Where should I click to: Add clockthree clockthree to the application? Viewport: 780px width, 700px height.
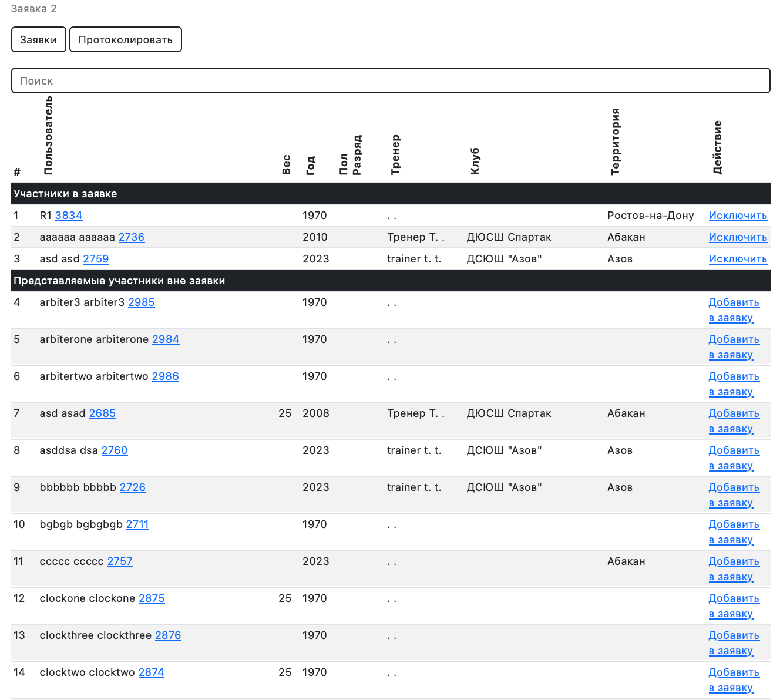pos(734,643)
